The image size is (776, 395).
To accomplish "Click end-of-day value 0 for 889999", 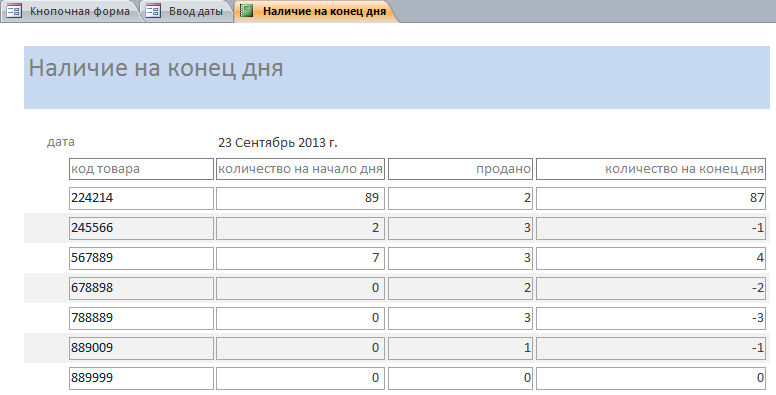I will point(651,378).
